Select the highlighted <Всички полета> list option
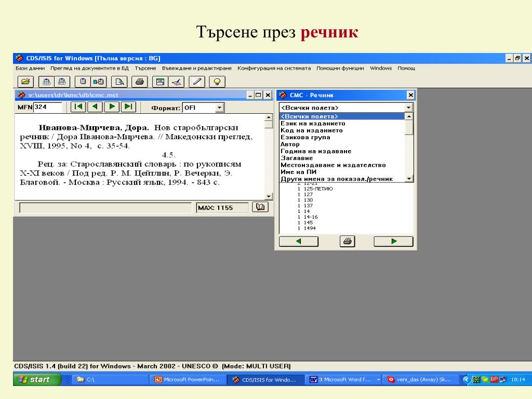The height and width of the screenshot is (399, 532). click(342, 116)
